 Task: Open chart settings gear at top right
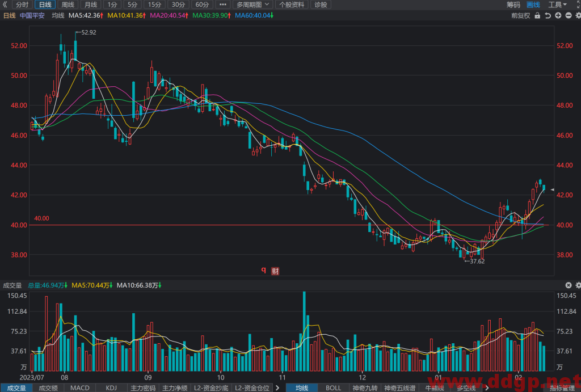578,15
